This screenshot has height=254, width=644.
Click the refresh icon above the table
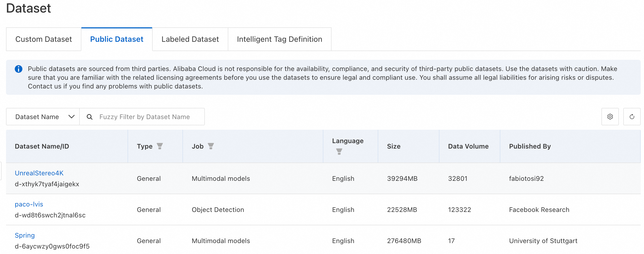tap(632, 117)
